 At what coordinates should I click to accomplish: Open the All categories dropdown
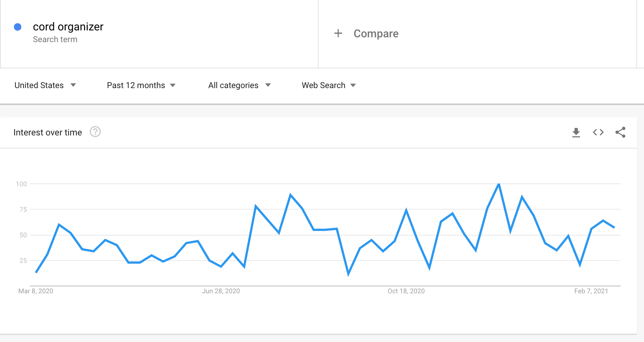pos(239,85)
